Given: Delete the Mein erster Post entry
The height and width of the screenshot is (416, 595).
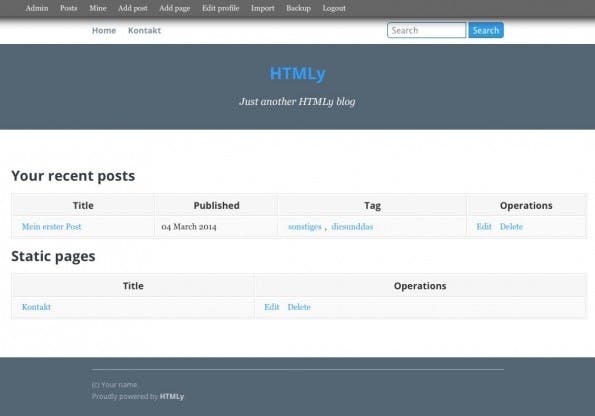Looking at the screenshot, I should pyautogui.click(x=511, y=227).
